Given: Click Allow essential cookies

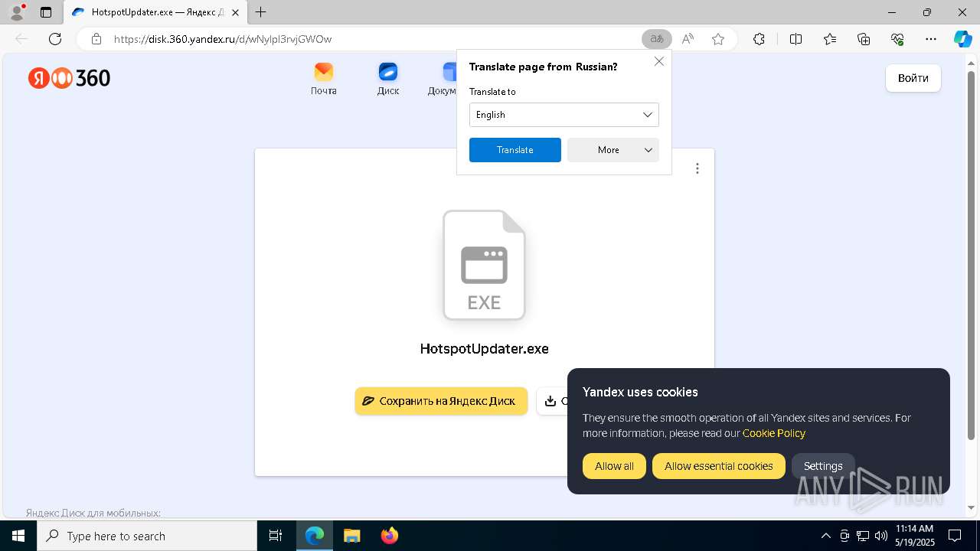Looking at the screenshot, I should [719, 466].
